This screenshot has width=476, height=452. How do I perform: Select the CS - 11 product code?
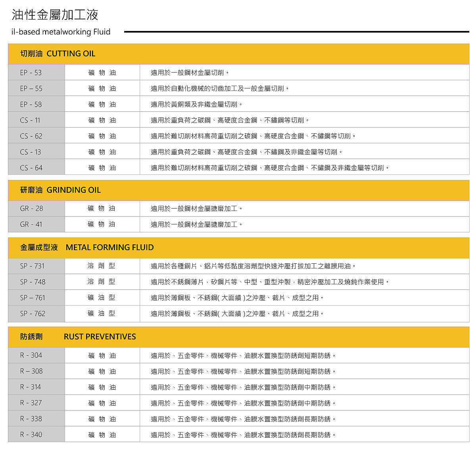click(30, 120)
